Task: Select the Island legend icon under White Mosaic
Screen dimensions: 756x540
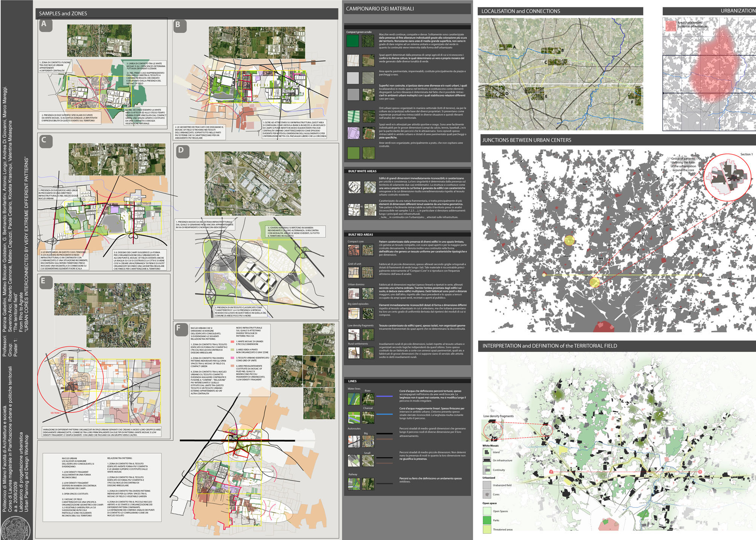Action: pyautogui.click(x=487, y=451)
